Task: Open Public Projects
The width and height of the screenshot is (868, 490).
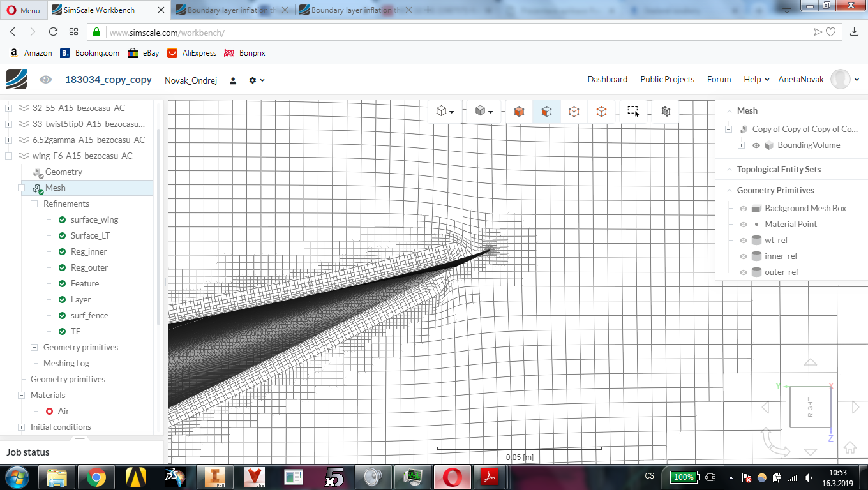Action: (x=668, y=79)
